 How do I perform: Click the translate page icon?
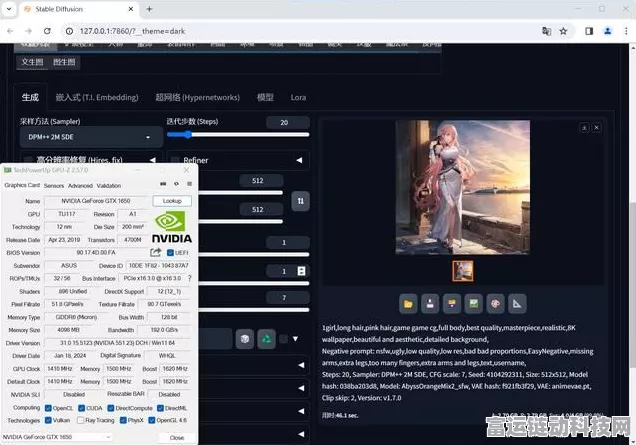[x=546, y=31]
